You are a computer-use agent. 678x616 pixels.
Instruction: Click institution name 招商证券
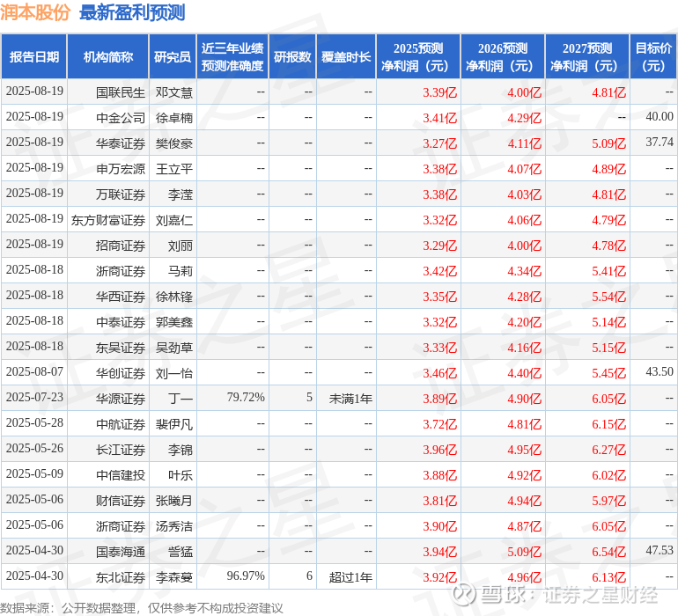[121, 246]
